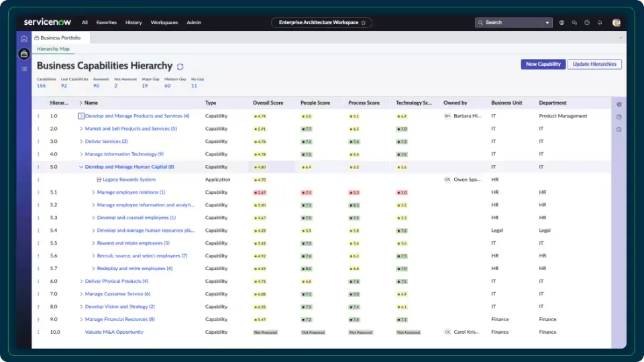Focus the Search input field

tap(513, 23)
